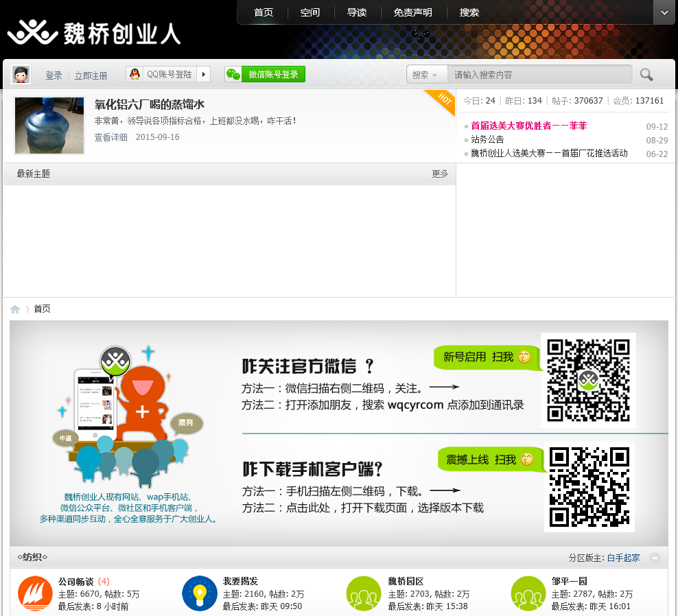The height and width of the screenshot is (616, 678).
Task: Click the WeChat logo icon
Action: point(233,74)
